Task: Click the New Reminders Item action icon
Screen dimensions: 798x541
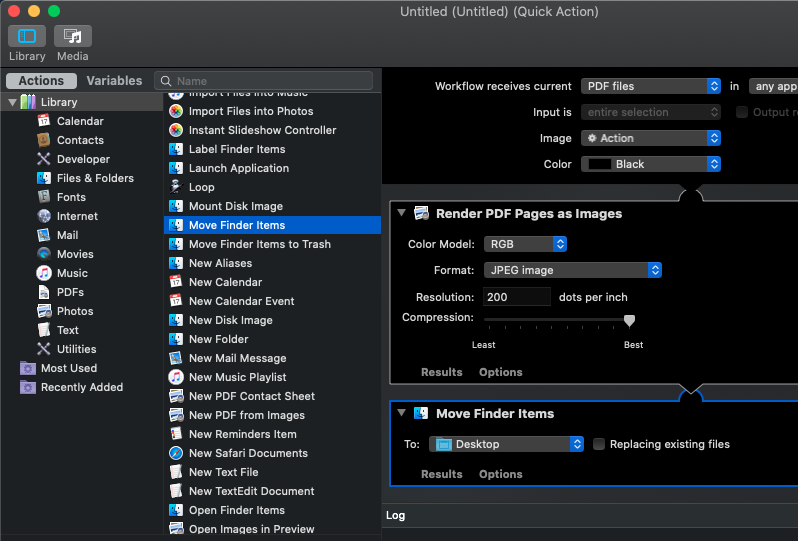Action: (176, 434)
